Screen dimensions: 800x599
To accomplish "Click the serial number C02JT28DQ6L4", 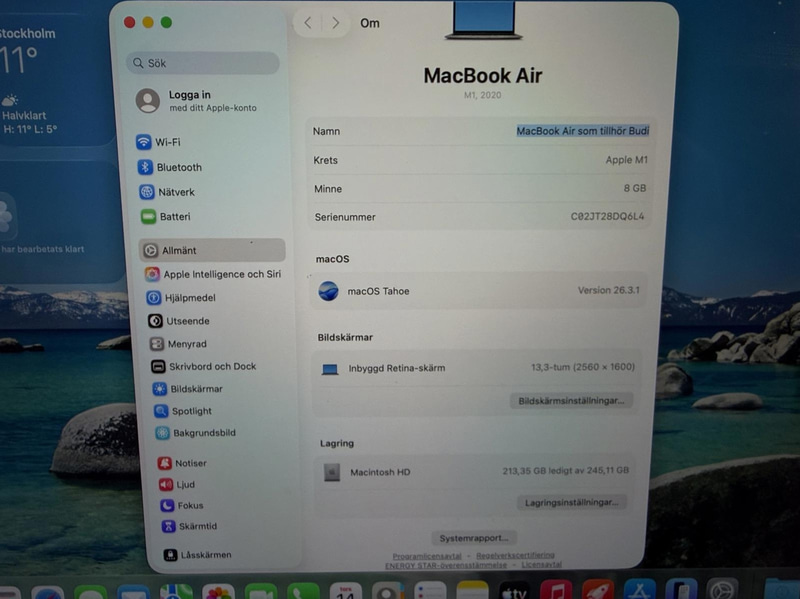I will pos(607,216).
